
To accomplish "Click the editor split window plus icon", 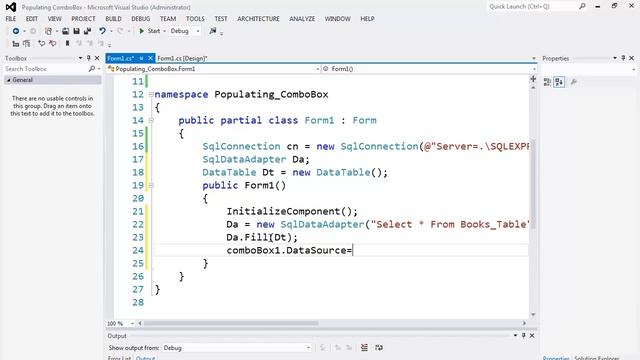I will [x=533, y=79].
